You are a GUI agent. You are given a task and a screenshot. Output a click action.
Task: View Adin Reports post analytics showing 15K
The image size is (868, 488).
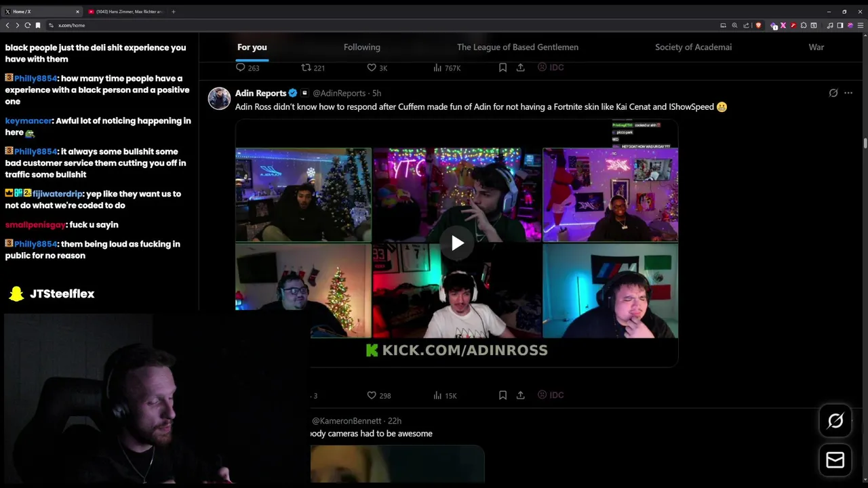(445, 395)
